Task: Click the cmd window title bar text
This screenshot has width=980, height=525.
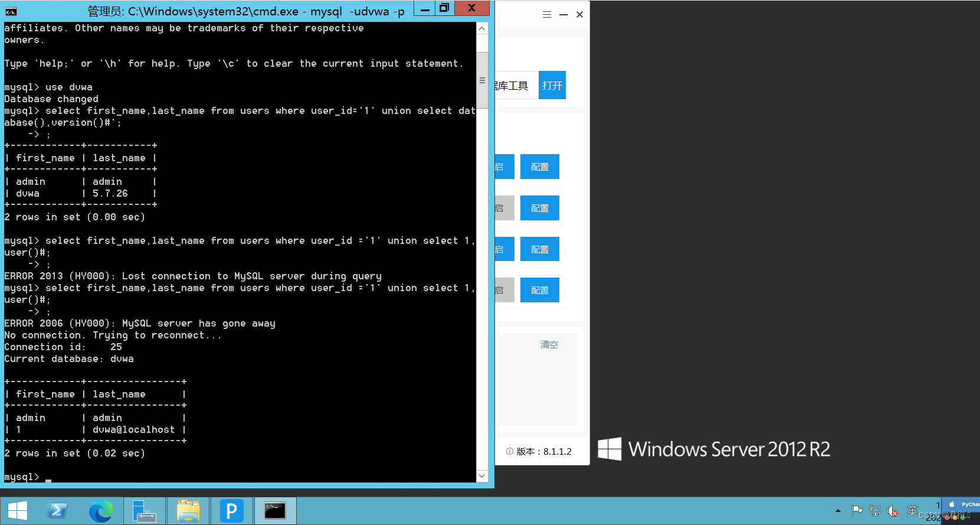Action: coord(246,11)
